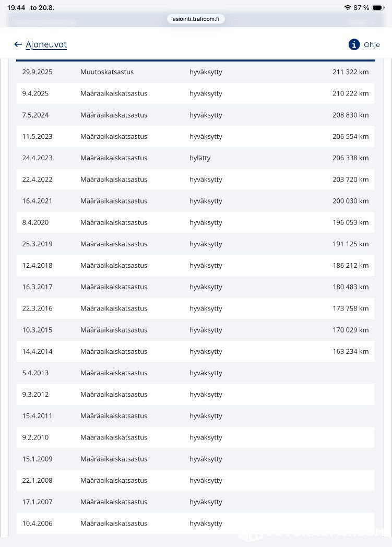Select the 29.9.2025 Muutoskatsastus row
392x547 pixels.
[195, 72]
